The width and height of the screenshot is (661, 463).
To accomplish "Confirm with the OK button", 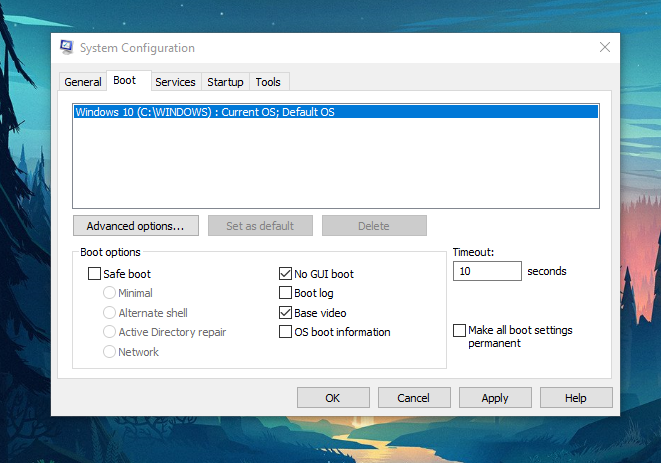I will pyautogui.click(x=333, y=398).
